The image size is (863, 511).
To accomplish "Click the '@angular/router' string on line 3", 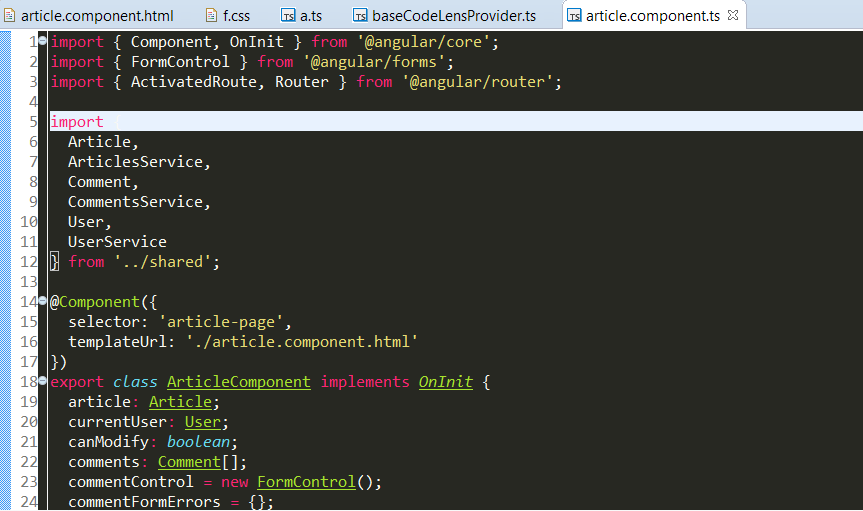I will click(x=477, y=82).
